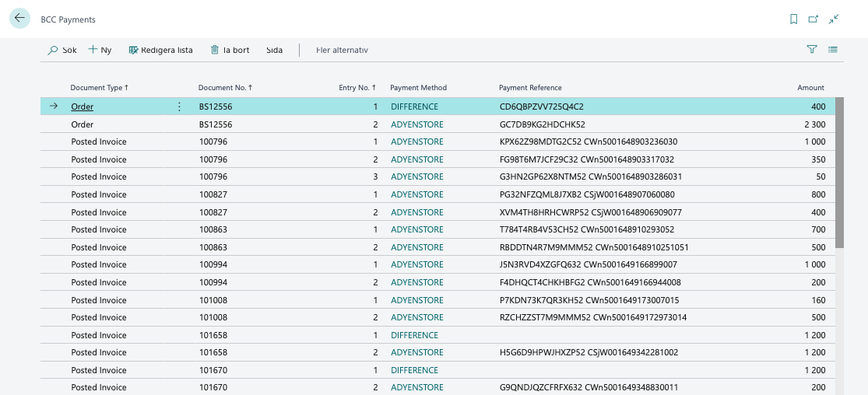Sort by Document Type column header
Screen dimensions: 868x395
(99, 88)
